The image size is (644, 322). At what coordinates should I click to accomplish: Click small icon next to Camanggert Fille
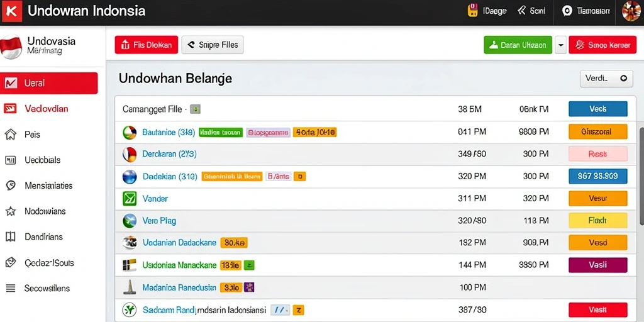(x=196, y=109)
